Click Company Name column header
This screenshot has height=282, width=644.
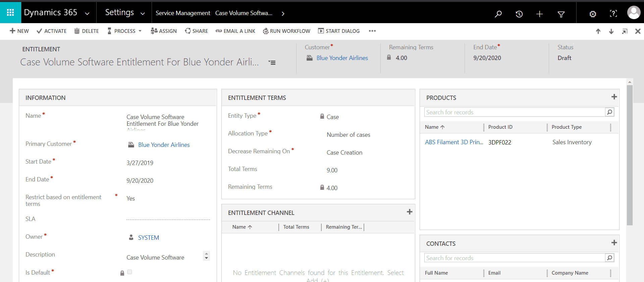(x=570, y=273)
